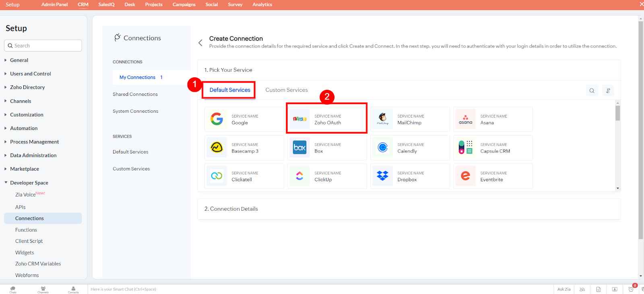
Task: Expand the Channels section in Setup
Action: (21, 101)
